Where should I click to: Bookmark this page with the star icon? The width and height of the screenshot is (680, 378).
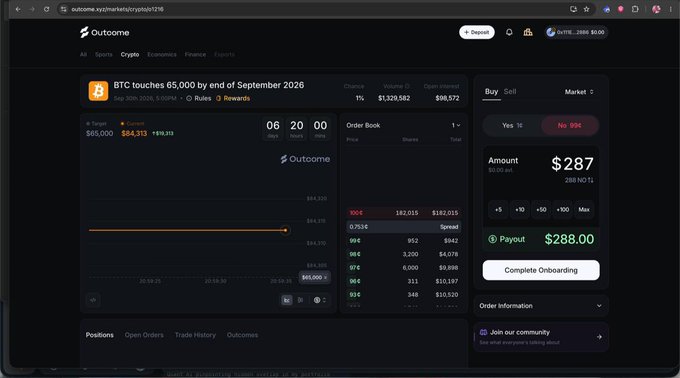pyautogui.click(x=586, y=9)
